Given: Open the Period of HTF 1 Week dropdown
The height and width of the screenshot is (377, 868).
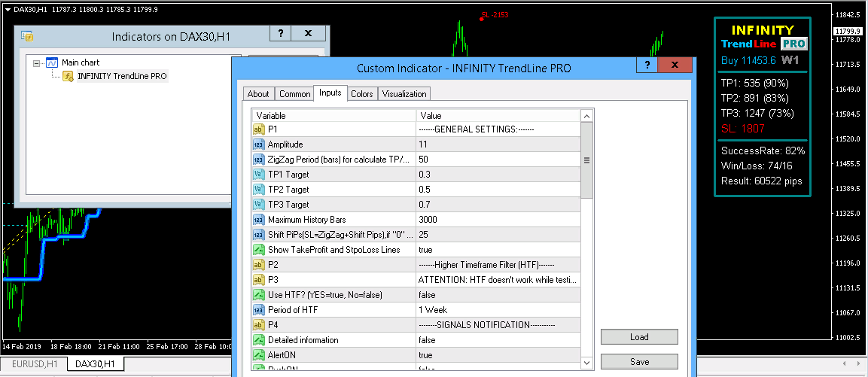Looking at the screenshot, I should pyautogui.click(x=498, y=310).
